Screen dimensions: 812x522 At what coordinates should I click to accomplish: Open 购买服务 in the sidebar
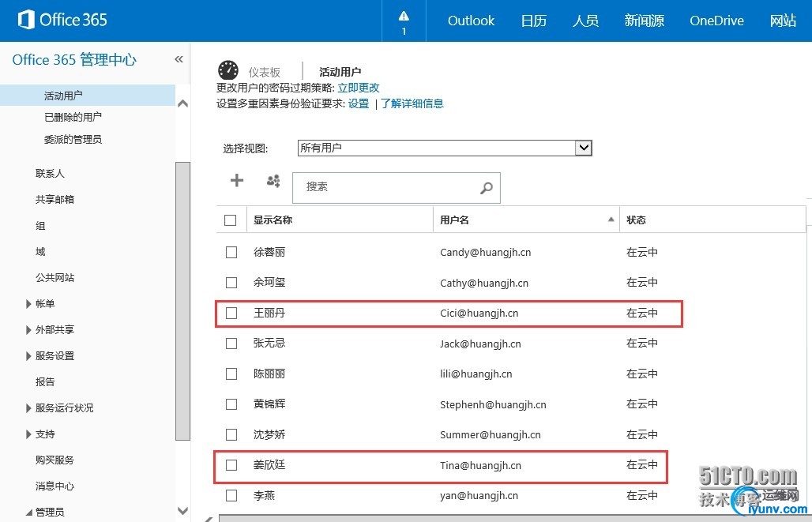[x=55, y=460]
